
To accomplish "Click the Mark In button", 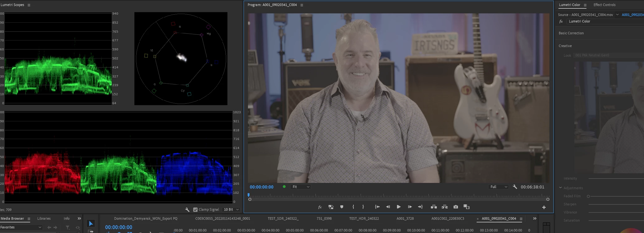I will pyautogui.click(x=353, y=207).
